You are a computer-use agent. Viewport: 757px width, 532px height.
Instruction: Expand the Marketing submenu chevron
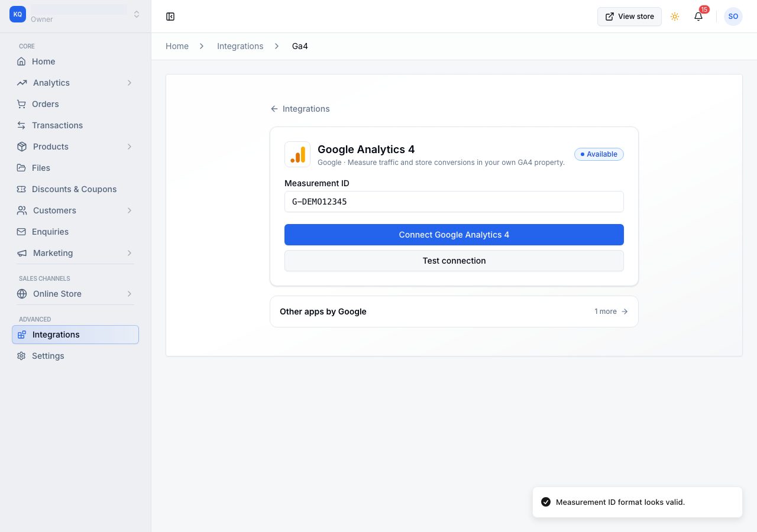click(130, 253)
